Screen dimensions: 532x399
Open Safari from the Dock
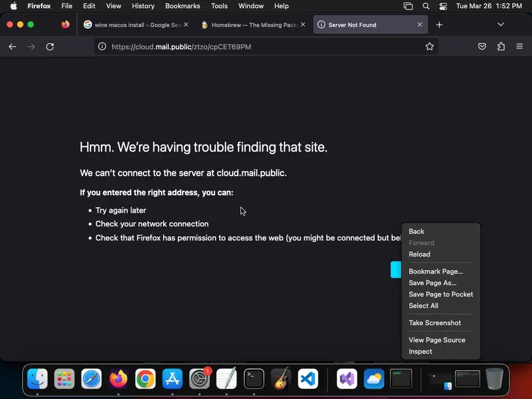(91, 379)
